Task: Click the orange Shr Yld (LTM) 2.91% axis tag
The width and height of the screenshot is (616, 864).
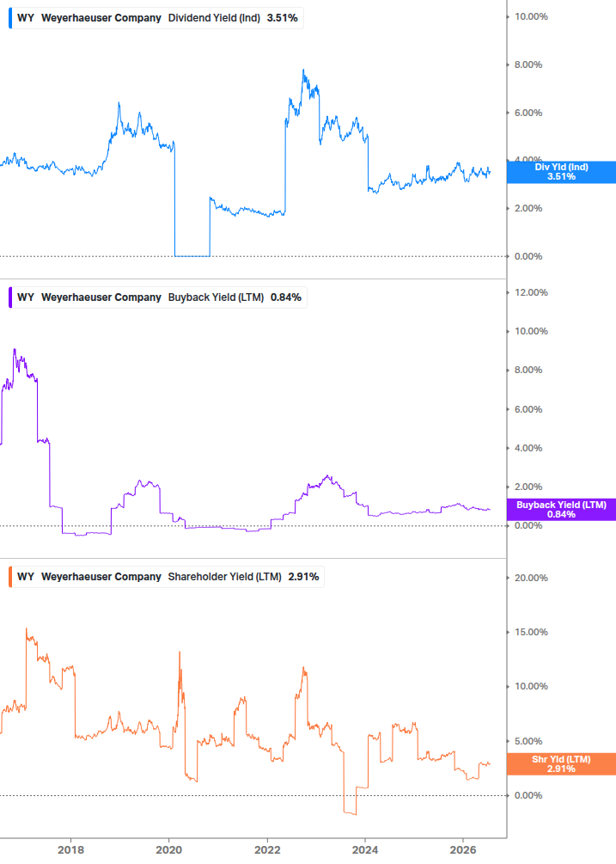Action: point(561,764)
